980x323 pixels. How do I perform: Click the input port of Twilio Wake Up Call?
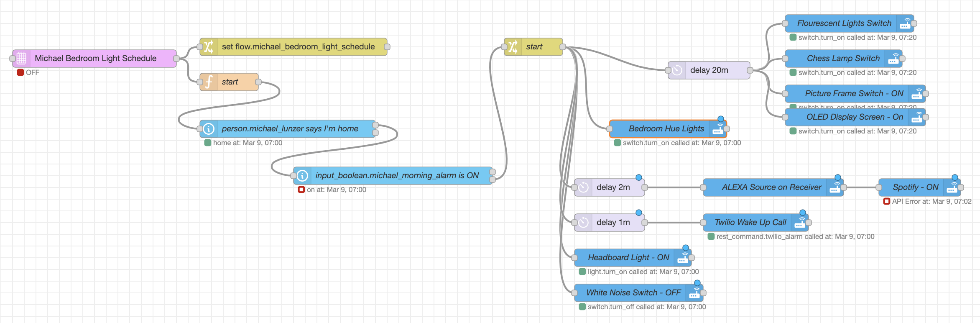703,223
